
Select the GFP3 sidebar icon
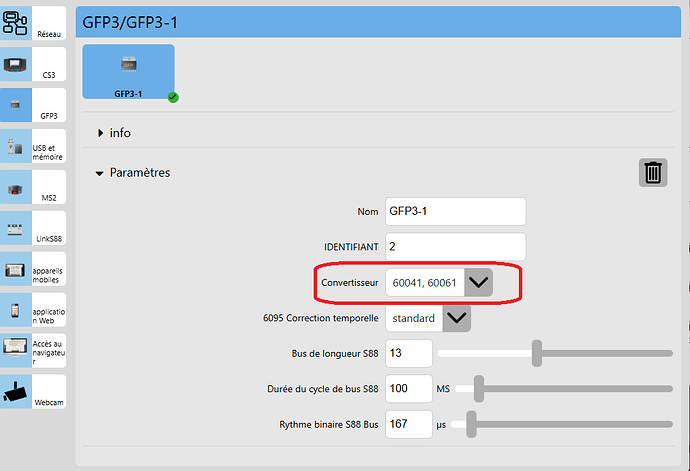(33, 105)
